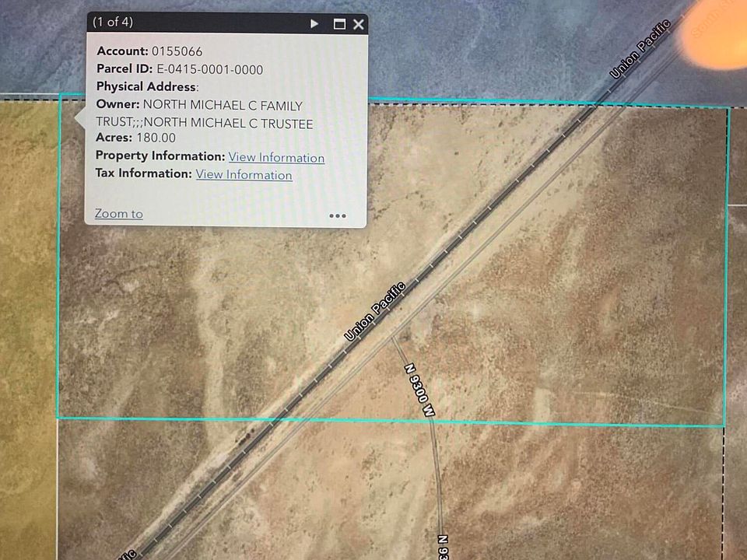Open Tax Information View Information link
Image resolution: width=747 pixels, height=560 pixels.
click(244, 174)
